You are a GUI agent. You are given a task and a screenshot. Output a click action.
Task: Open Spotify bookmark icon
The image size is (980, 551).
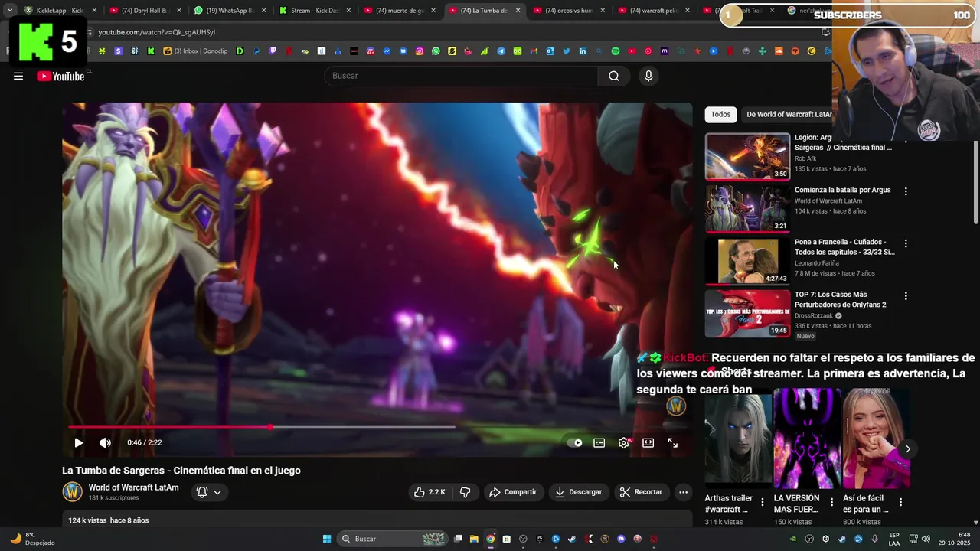616,51
